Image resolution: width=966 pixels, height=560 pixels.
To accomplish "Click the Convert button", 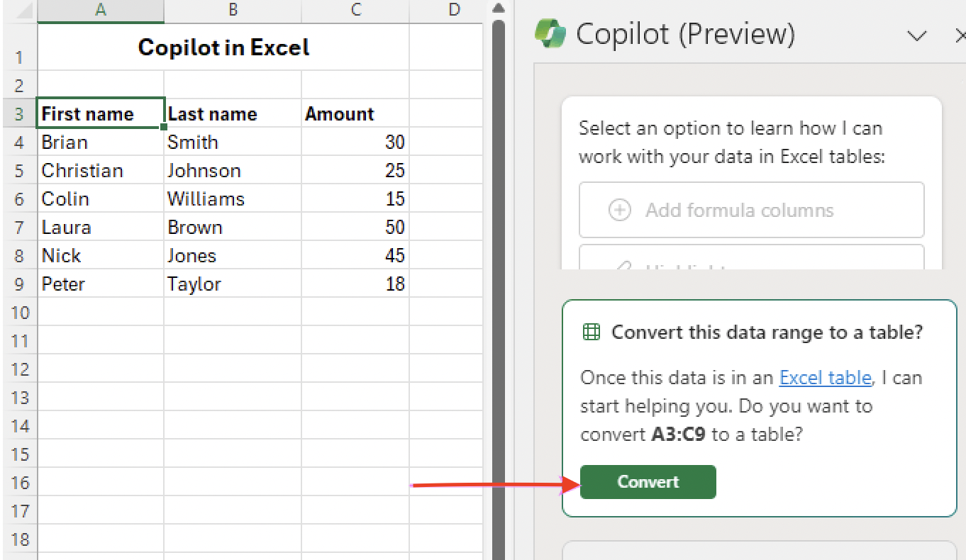I will 648,482.
